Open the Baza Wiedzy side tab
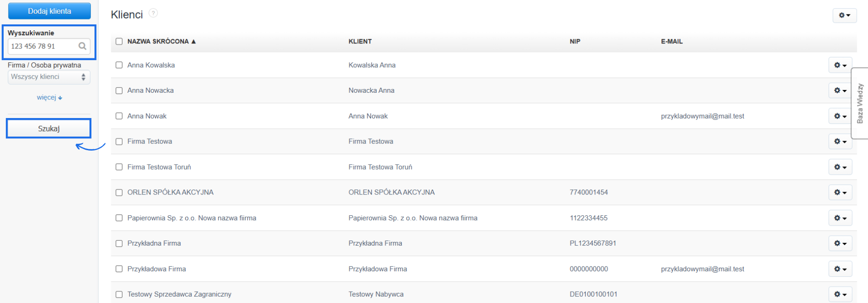This screenshot has width=868, height=303. [x=859, y=103]
